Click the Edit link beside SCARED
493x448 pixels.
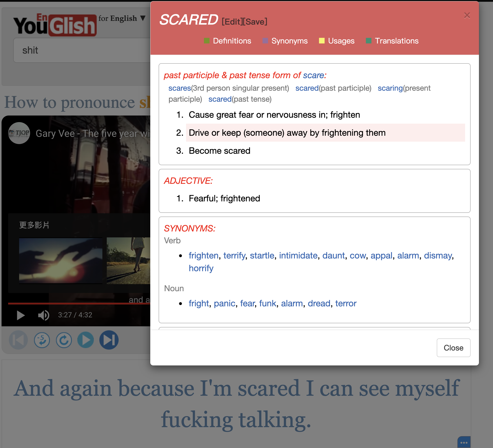pyautogui.click(x=232, y=22)
